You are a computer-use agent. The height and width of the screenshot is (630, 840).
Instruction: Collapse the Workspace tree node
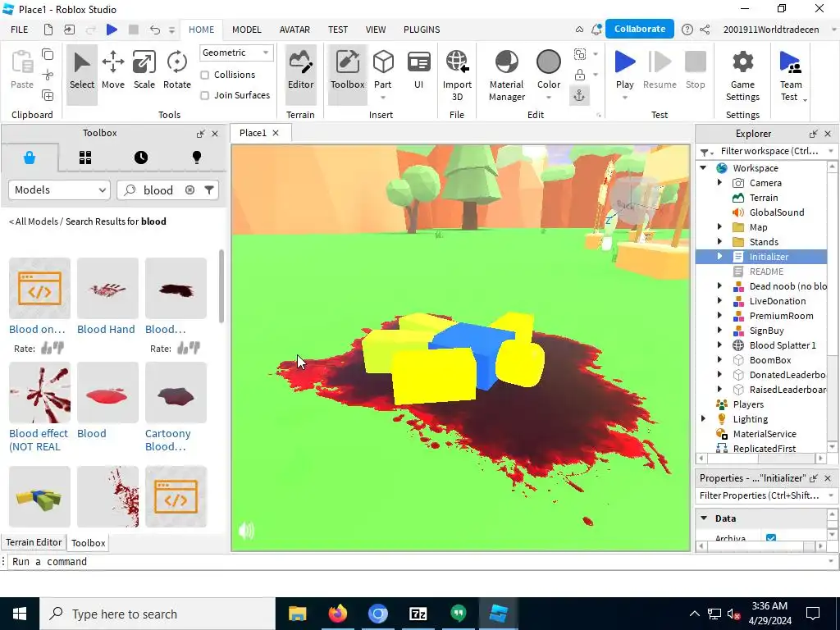tap(703, 168)
